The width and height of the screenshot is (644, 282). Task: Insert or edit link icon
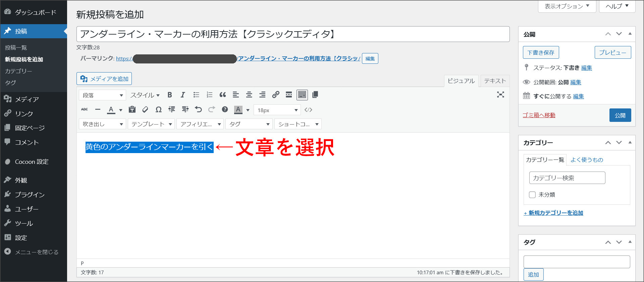tap(276, 95)
